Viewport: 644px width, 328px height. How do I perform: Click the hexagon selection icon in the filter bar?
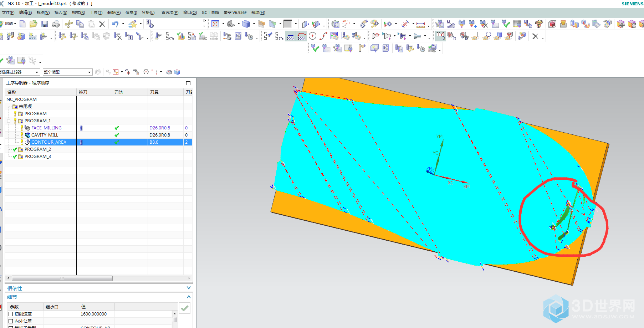click(x=146, y=72)
